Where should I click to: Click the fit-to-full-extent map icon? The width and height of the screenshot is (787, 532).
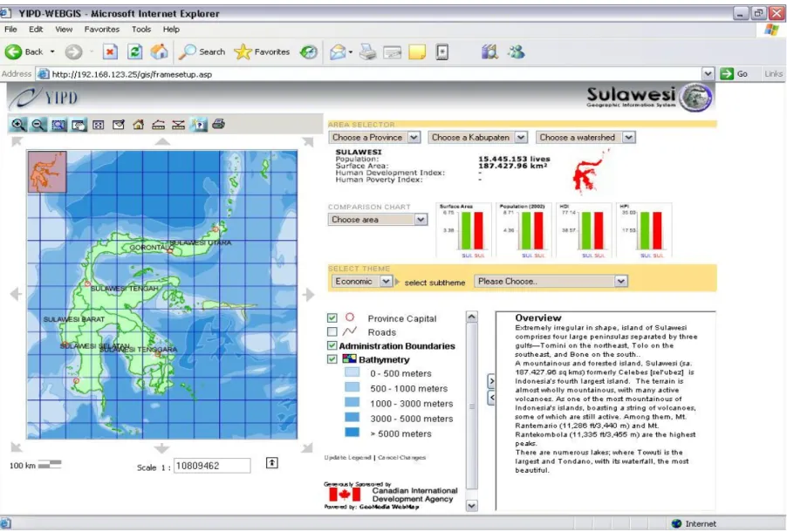(99, 125)
